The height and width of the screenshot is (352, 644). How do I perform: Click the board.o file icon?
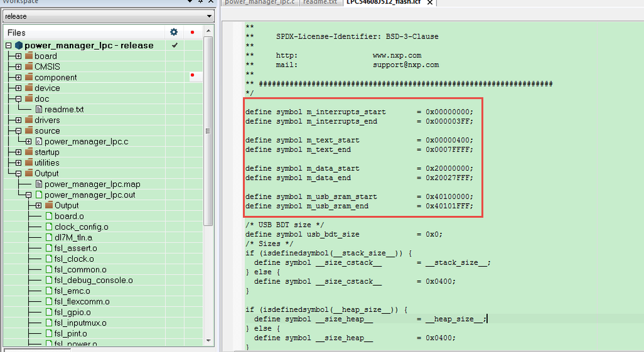pyautogui.click(x=49, y=216)
